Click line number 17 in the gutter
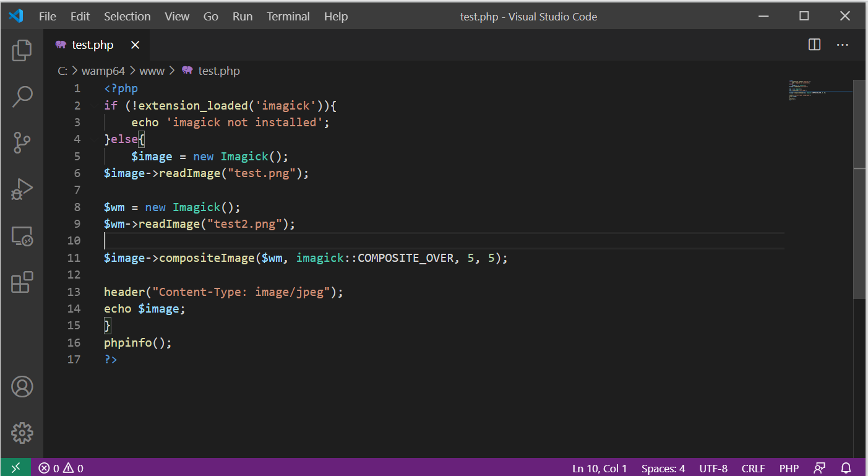This screenshot has height=476, width=868. click(x=74, y=360)
